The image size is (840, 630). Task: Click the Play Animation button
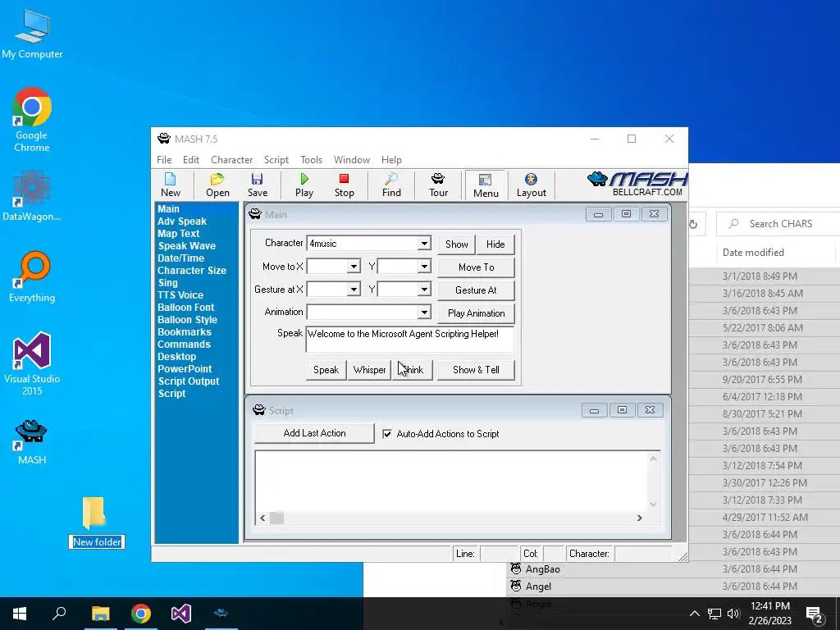[477, 313]
